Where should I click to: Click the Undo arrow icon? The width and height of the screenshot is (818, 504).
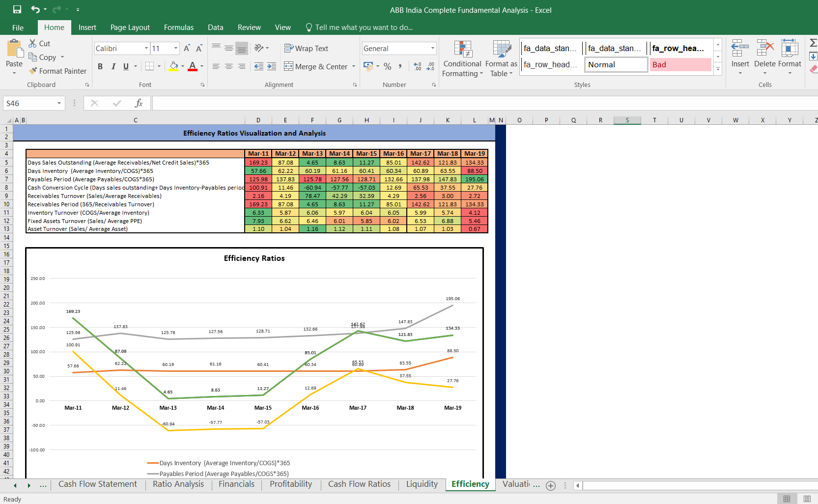[x=35, y=9]
